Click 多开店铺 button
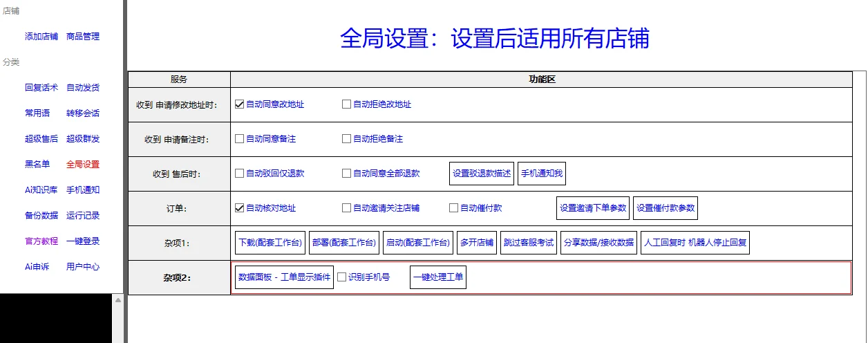Image resolution: width=868 pixels, height=343 pixels. point(477,243)
